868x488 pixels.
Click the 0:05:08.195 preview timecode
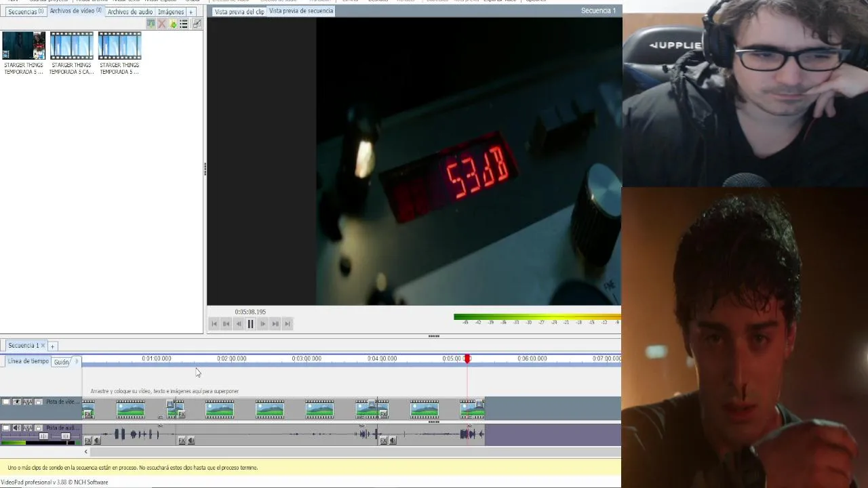coord(250,312)
